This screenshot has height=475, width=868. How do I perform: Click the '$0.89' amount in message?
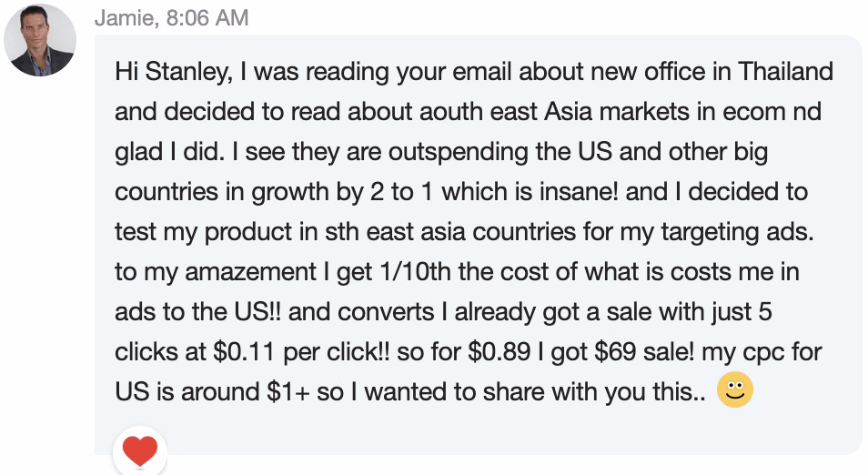click(500, 352)
